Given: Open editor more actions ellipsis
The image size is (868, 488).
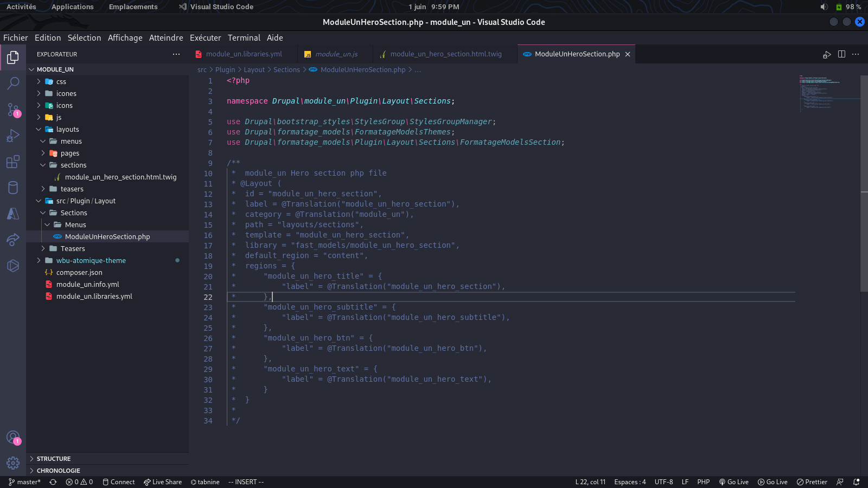Looking at the screenshot, I should [x=856, y=54].
